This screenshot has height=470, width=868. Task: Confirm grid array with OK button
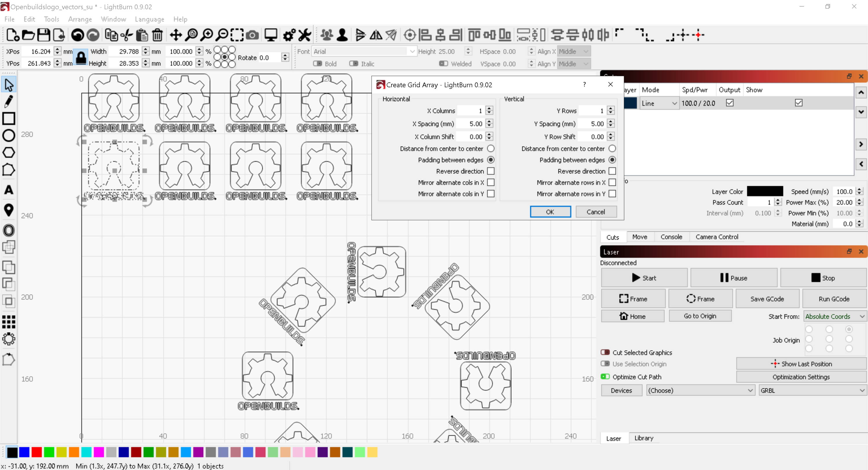550,212
